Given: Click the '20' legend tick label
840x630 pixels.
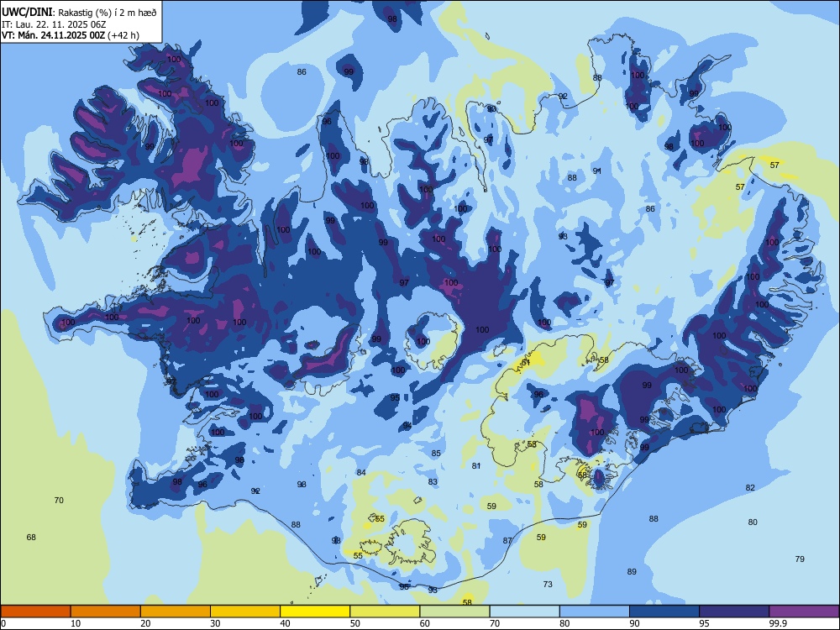Looking at the screenshot, I should point(145,623).
